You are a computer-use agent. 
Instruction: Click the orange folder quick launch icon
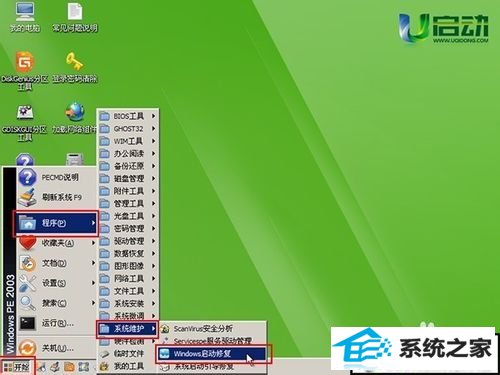(x=69, y=367)
